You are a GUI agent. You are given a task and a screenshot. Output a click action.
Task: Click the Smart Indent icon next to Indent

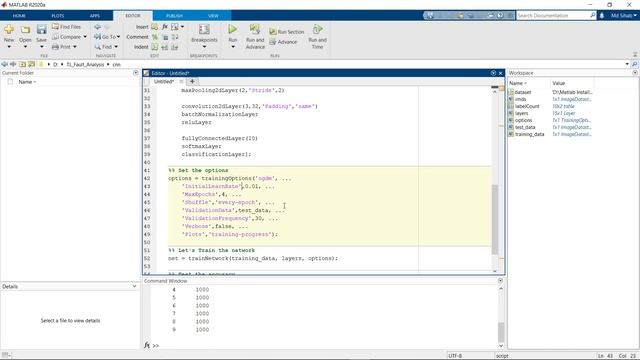(155, 47)
